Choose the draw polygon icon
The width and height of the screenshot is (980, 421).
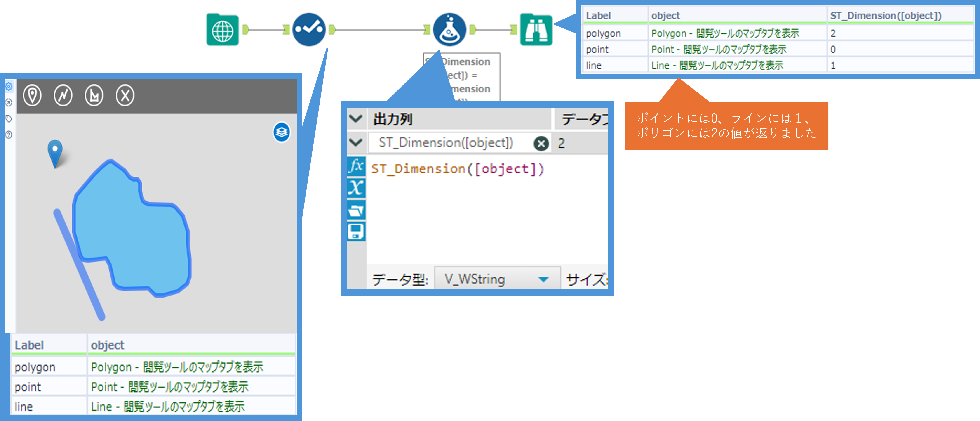coord(94,95)
